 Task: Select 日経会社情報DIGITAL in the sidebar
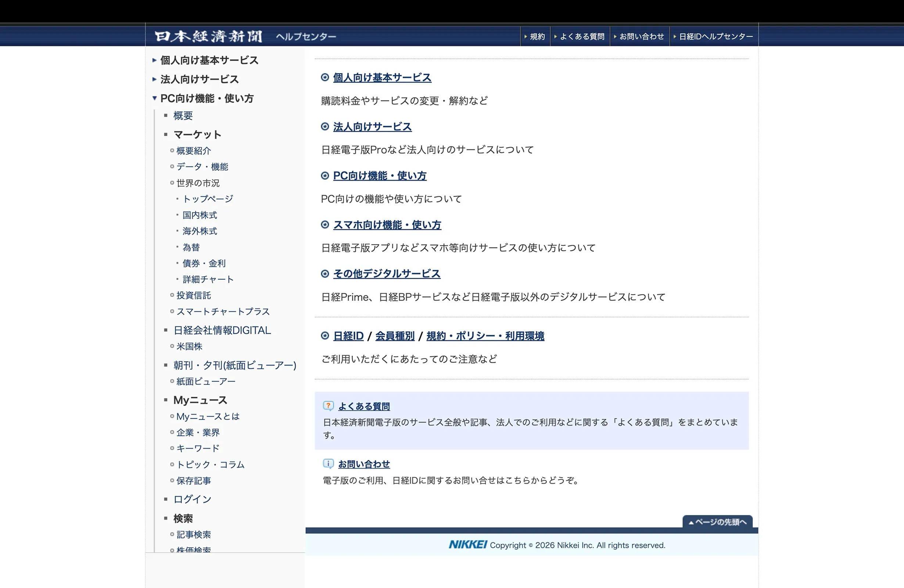click(x=222, y=330)
